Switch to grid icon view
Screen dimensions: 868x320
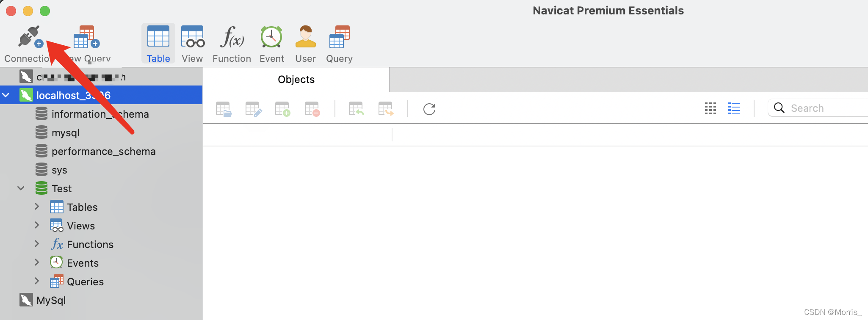pyautogui.click(x=710, y=108)
